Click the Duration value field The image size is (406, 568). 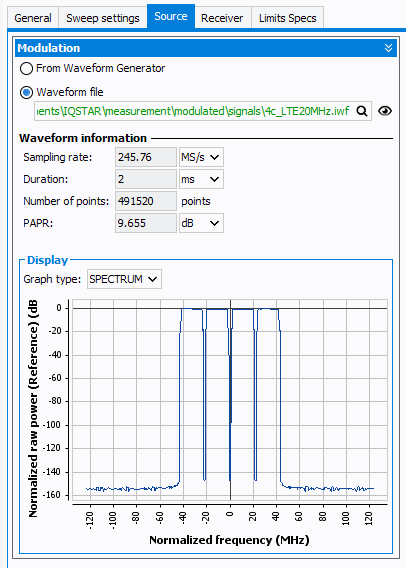coord(146,179)
